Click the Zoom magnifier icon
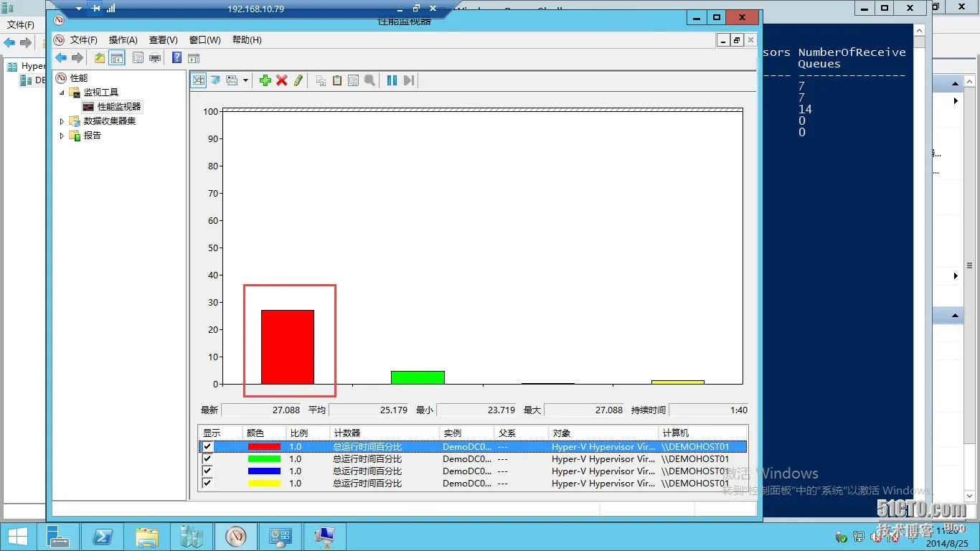The image size is (980, 551). click(x=369, y=80)
